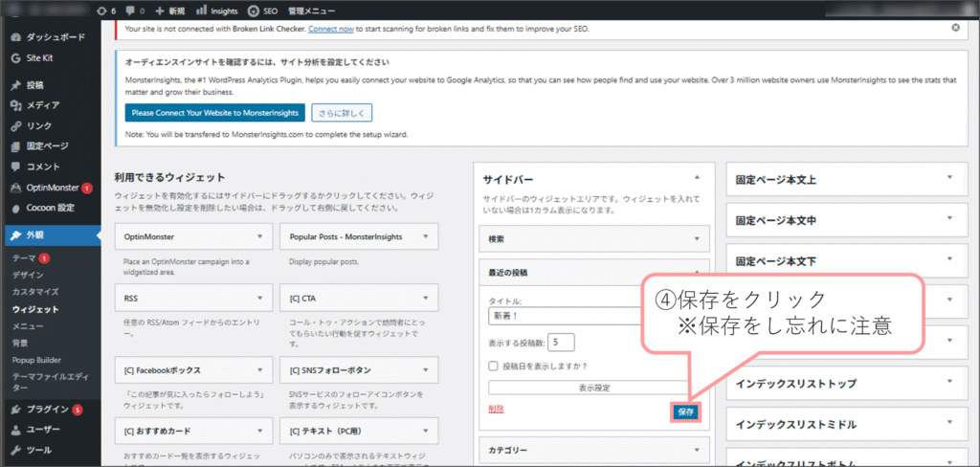Toggle 投稿日を表示しますか checkbox

pyautogui.click(x=494, y=366)
